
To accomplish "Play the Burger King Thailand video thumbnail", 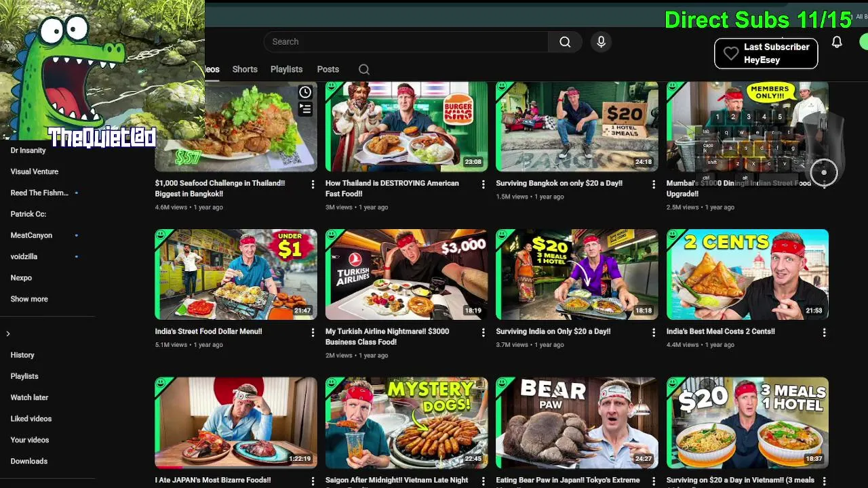I will (x=406, y=127).
